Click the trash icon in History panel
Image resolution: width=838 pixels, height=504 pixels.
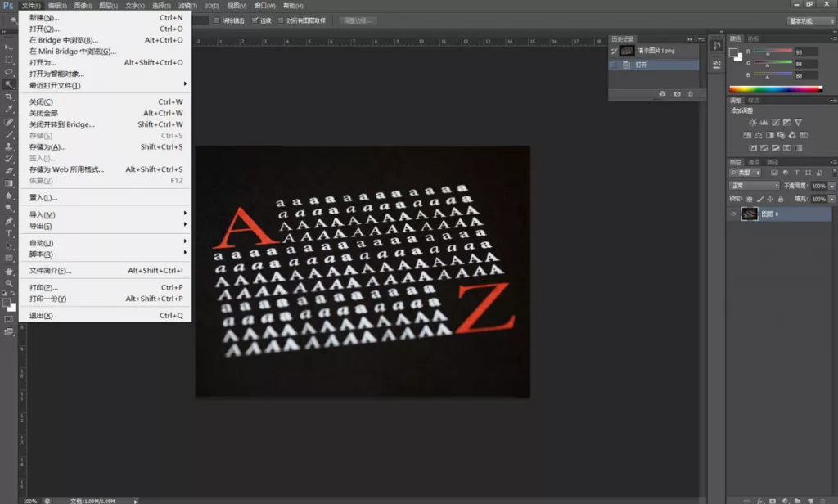pyautogui.click(x=691, y=94)
